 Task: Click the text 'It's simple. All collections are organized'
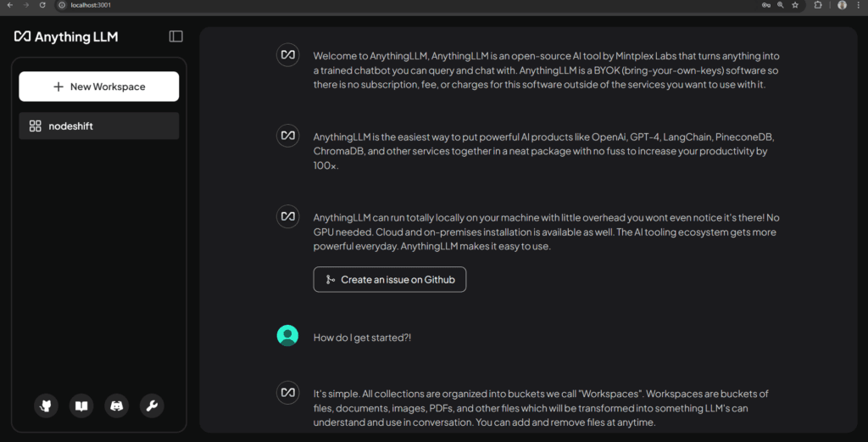pos(541,408)
